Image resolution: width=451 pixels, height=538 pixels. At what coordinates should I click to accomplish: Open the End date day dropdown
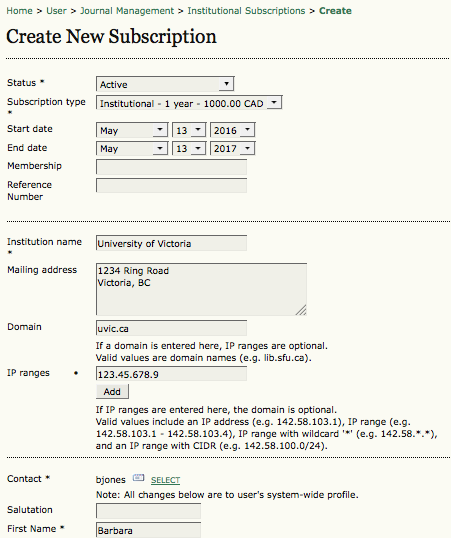click(189, 148)
